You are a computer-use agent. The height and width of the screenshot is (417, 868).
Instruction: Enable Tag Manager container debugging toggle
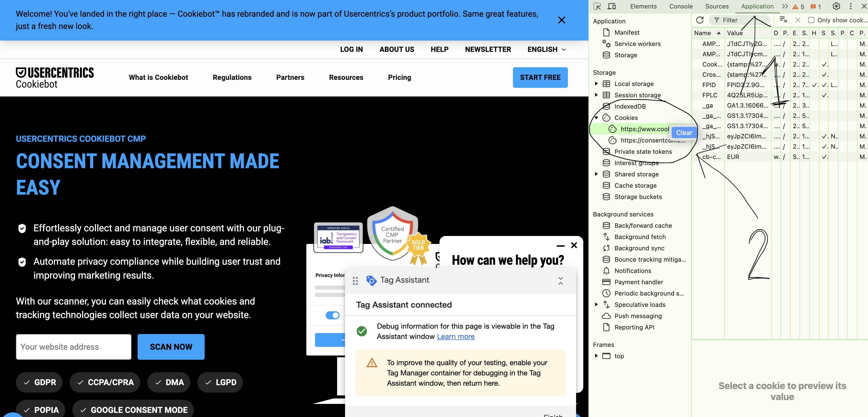(x=333, y=315)
